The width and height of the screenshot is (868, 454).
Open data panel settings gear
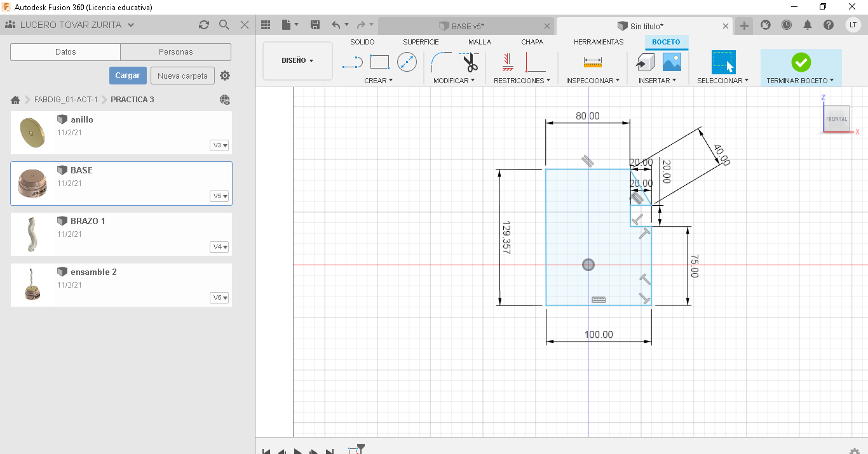click(x=225, y=76)
